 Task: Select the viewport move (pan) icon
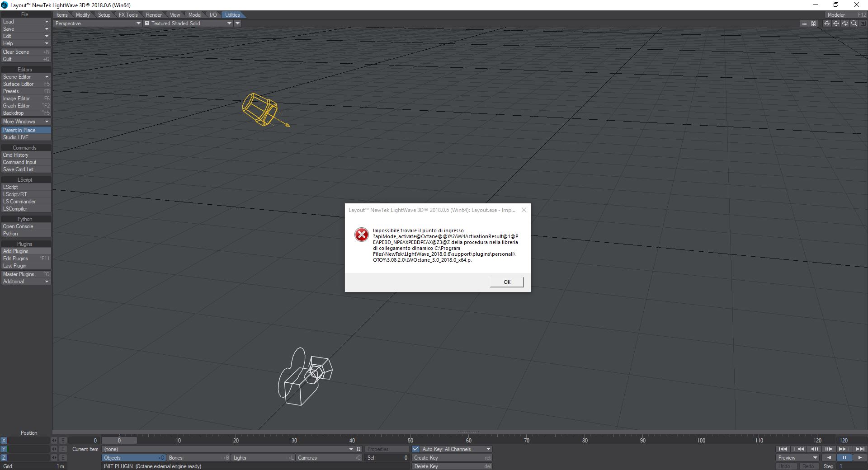(x=836, y=23)
